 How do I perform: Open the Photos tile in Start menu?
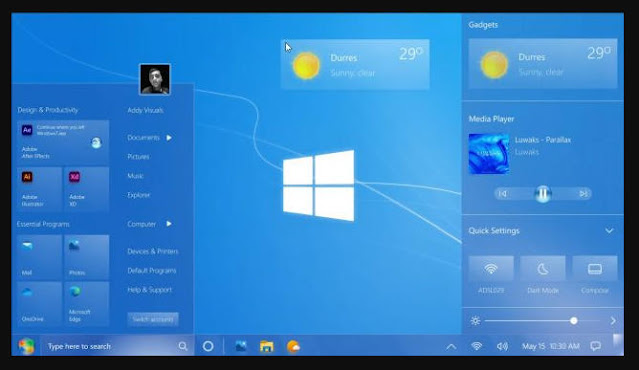click(86, 257)
